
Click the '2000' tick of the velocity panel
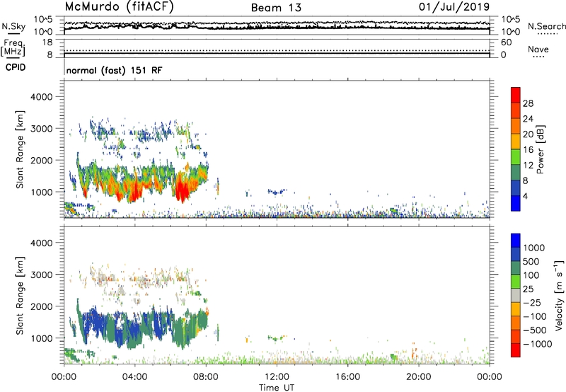click(42, 306)
